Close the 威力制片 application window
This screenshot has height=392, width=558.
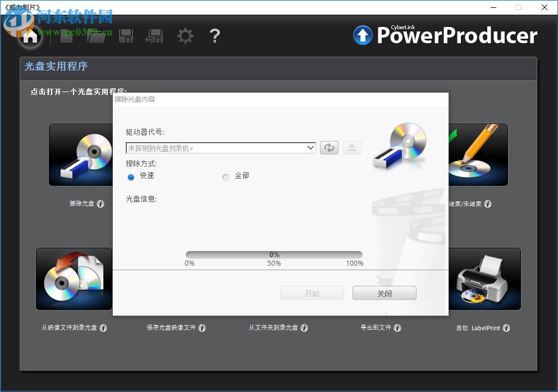(544, 7)
